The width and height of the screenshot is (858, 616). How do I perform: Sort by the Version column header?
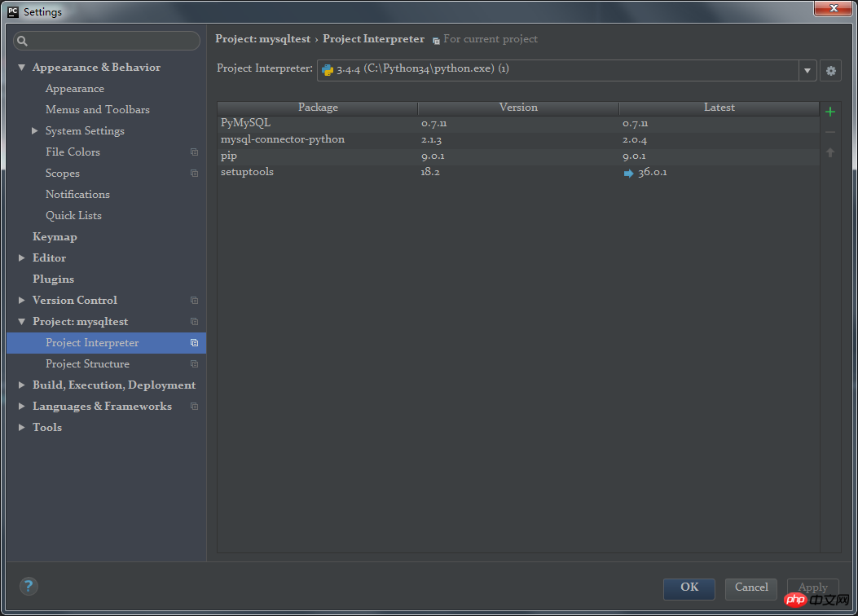[x=518, y=108]
